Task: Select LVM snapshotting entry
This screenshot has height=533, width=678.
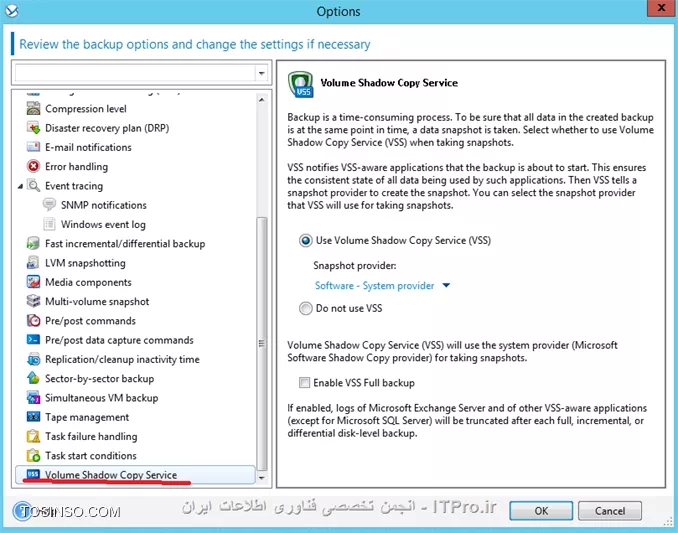Action: click(x=85, y=263)
